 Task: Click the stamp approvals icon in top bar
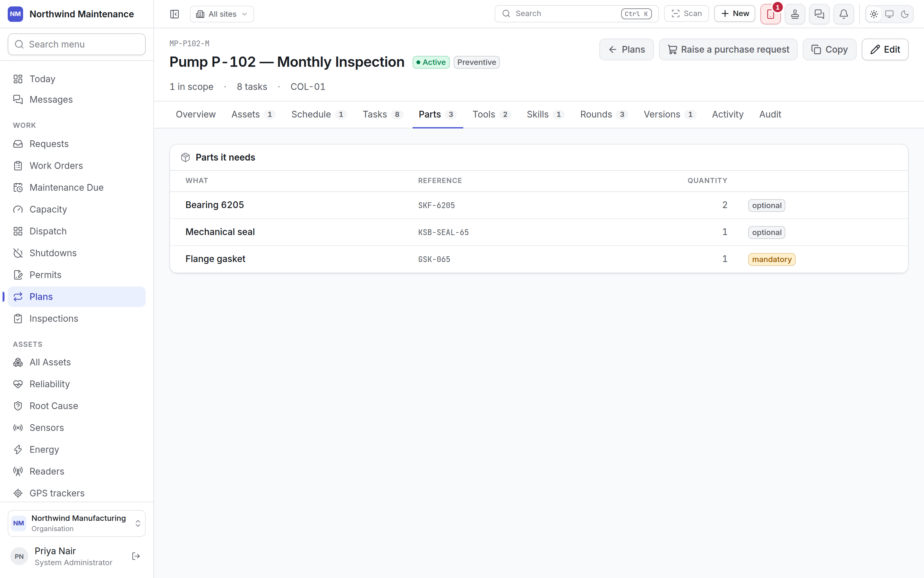(x=795, y=14)
